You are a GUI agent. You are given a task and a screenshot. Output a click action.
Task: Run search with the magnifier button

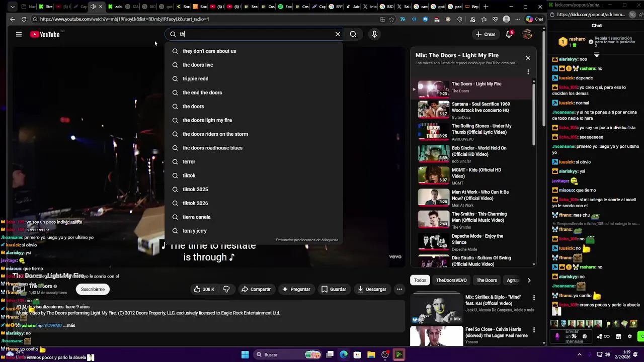pos(353,34)
